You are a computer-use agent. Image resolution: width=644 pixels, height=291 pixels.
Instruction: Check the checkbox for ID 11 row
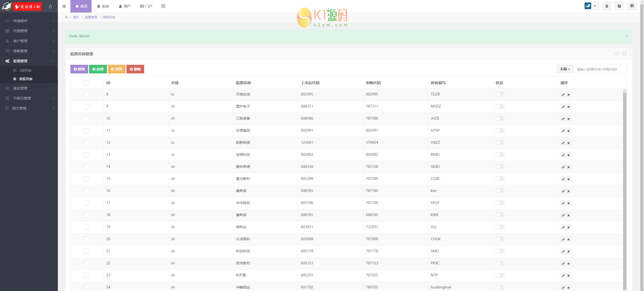coord(87,131)
